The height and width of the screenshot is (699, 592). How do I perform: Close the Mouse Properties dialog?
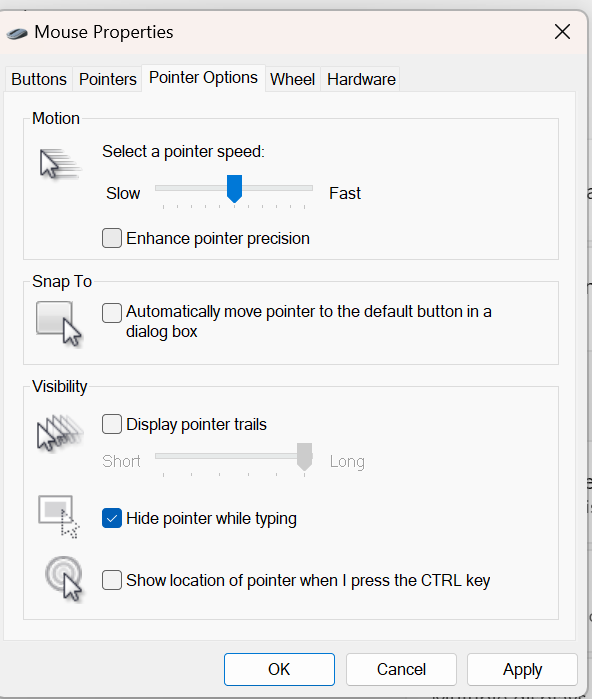coord(562,32)
